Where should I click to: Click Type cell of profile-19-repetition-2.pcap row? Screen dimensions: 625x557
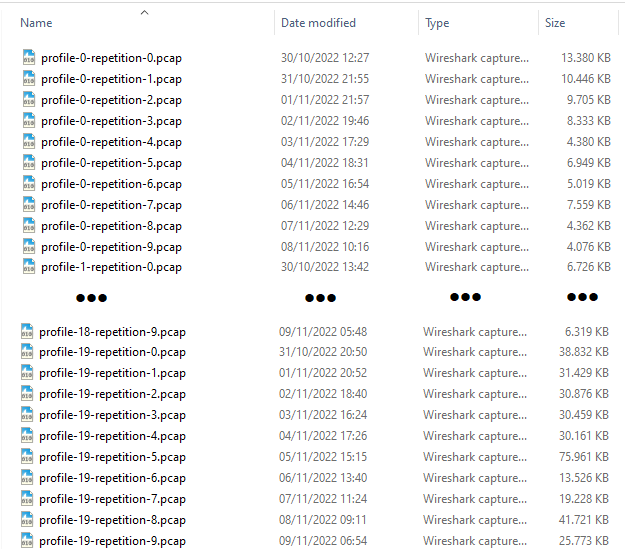click(475, 394)
